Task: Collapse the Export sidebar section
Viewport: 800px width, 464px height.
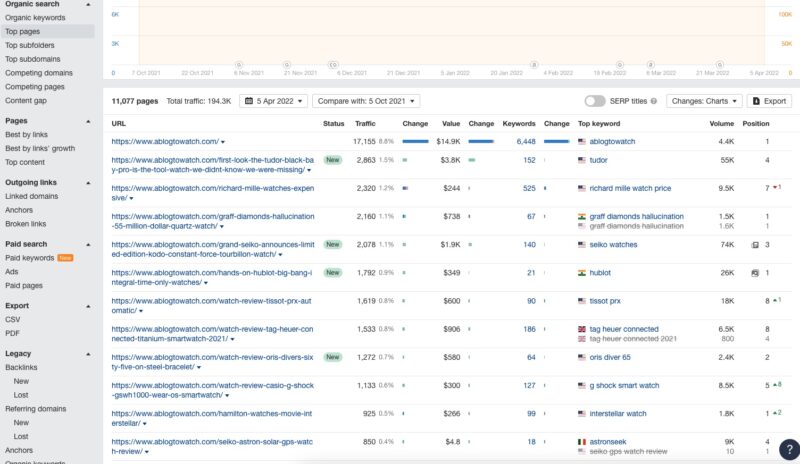Action: (88, 306)
